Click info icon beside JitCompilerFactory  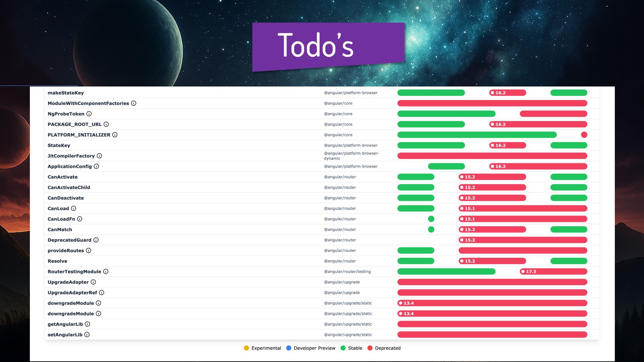[99, 156]
